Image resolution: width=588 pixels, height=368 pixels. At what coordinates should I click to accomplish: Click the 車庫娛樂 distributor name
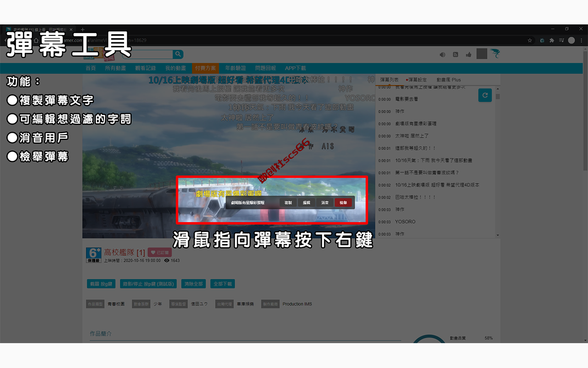[x=245, y=304]
